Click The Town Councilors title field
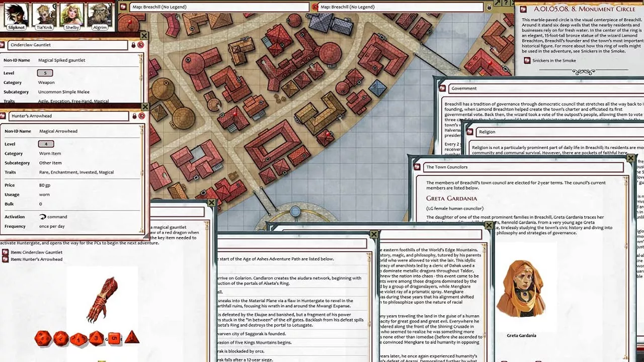This screenshot has width=644, height=362. [x=523, y=167]
